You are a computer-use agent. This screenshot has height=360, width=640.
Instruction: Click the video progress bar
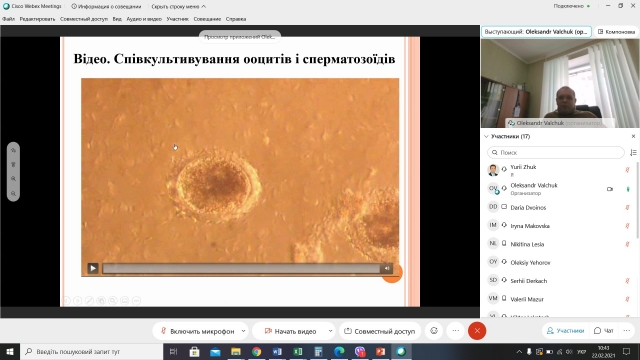241,268
